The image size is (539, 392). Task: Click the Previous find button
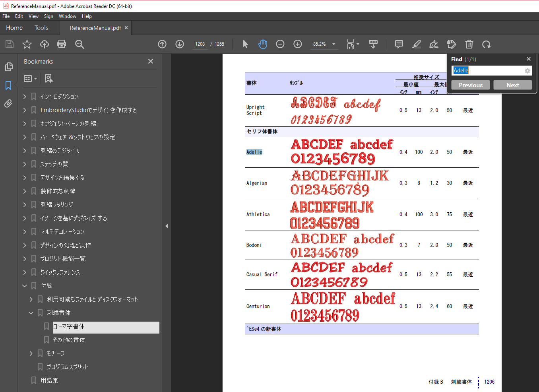(x=470, y=85)
